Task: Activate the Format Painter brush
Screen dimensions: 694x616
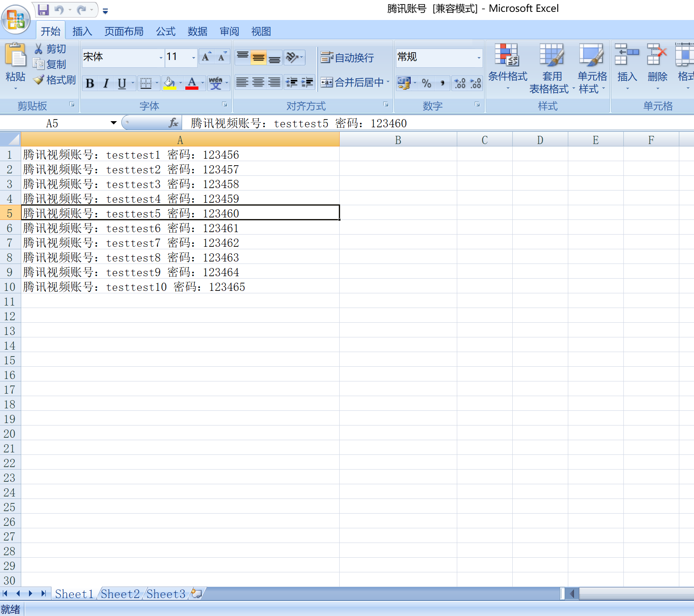Action: [55, 80]
